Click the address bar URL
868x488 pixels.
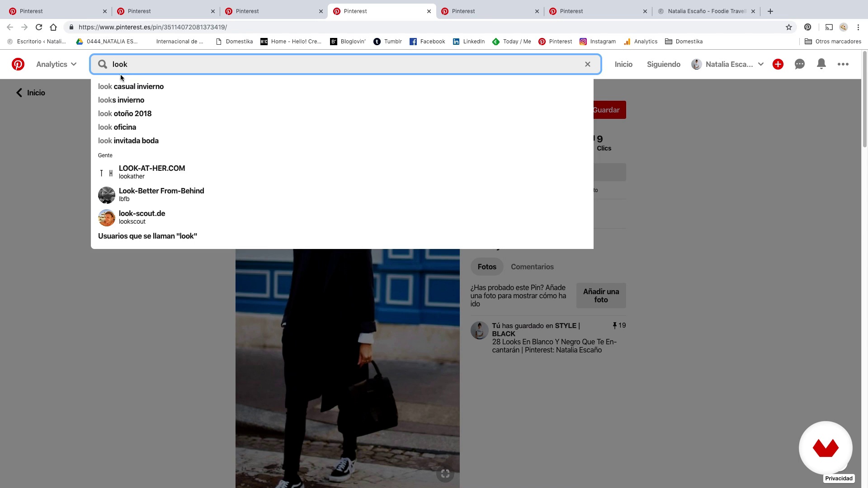(x=153, y=27)
